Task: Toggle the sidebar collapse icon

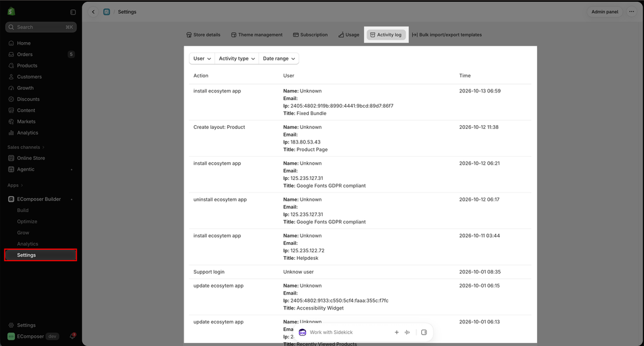Action: pyautogui.click(x=73, y=12)
